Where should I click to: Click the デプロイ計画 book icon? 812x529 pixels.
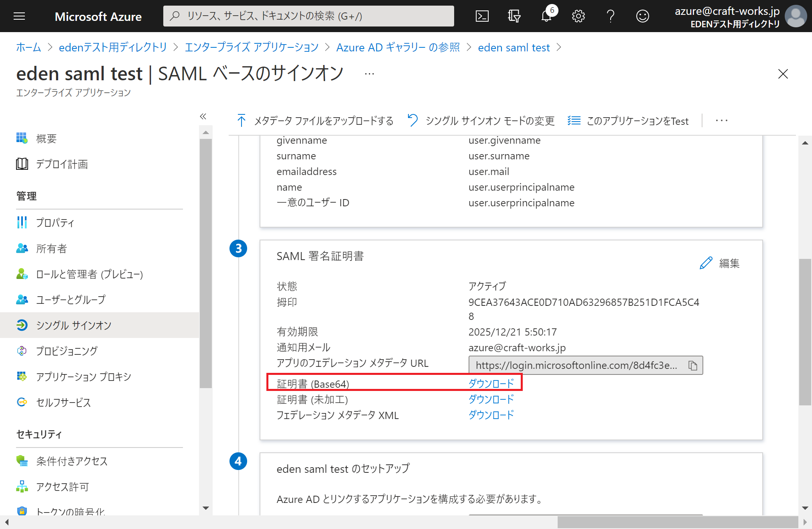point(22,164)
